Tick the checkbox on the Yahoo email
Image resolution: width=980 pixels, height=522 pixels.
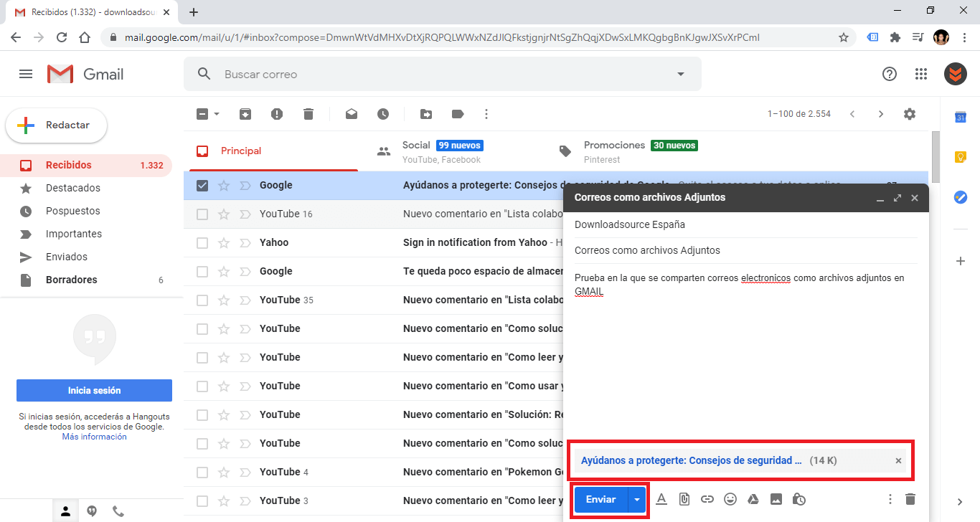(x=202, y=243)
